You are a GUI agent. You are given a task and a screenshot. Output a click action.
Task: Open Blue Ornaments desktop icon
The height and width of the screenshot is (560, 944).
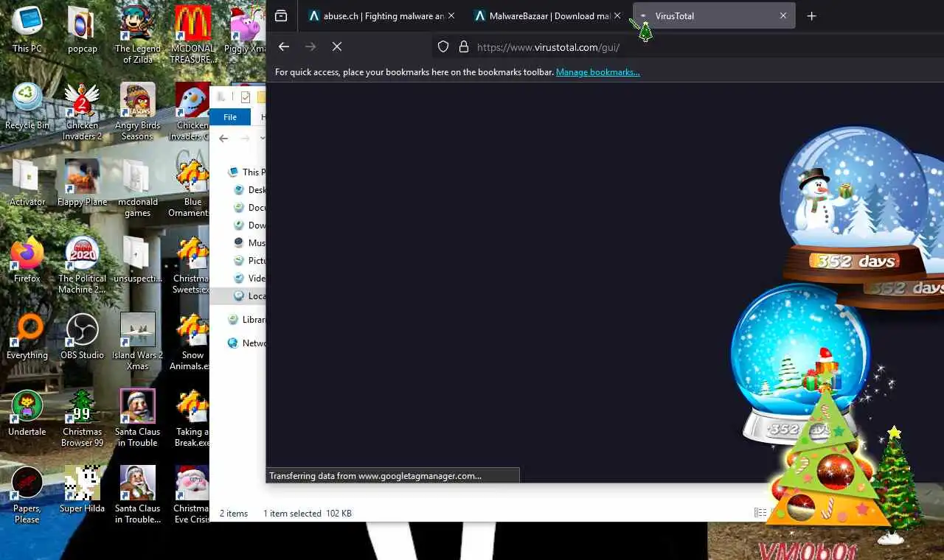pos(190,188)
